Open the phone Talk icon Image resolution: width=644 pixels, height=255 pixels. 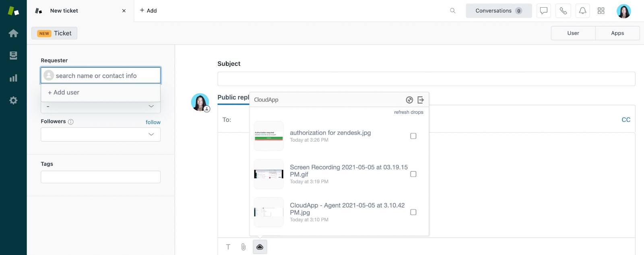(563, 11)
